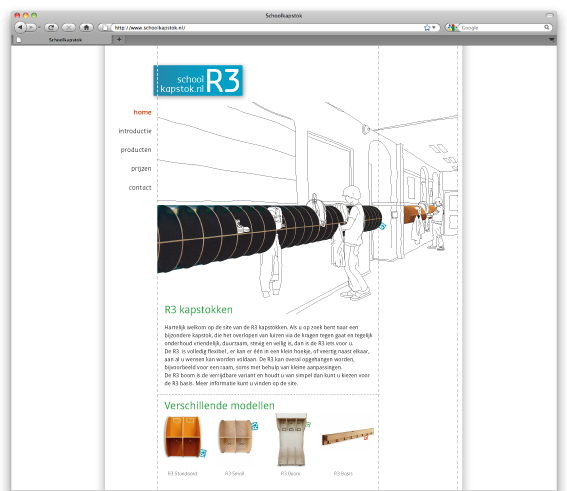
Task: Click the URL address bar
Action: tap(268, 27)
